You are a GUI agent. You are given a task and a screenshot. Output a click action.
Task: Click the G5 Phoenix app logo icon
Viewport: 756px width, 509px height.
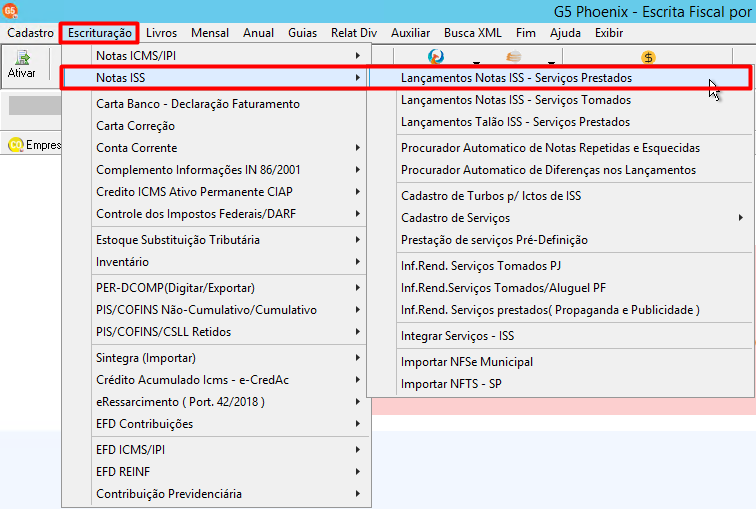pos(10,10)
